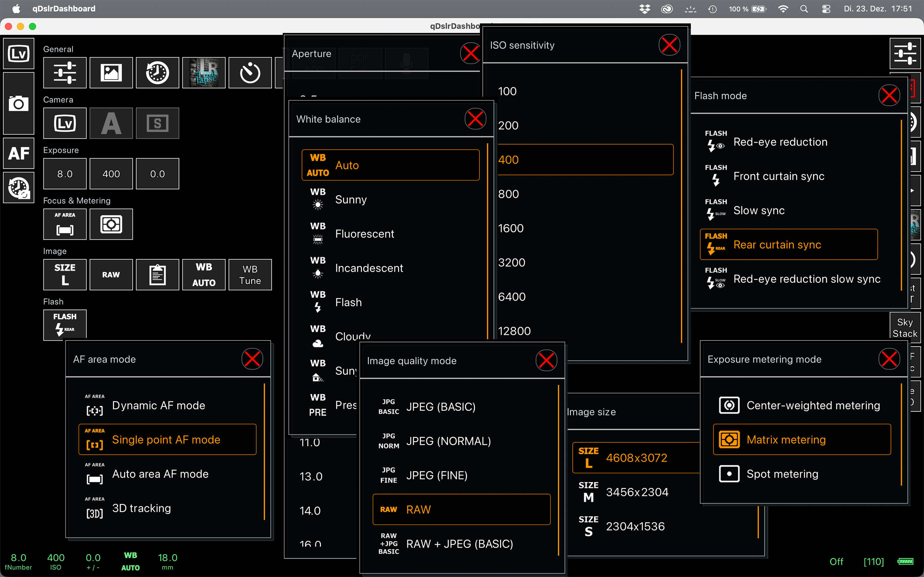Open the aperture 8.0 exposure selector
The image size is (924, 577).
tap(65, 174)
